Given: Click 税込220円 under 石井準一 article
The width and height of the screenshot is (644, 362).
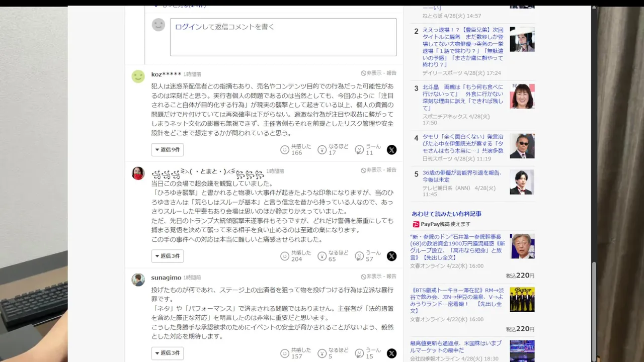Looking at the screenshot, I should tap(520, 276).
